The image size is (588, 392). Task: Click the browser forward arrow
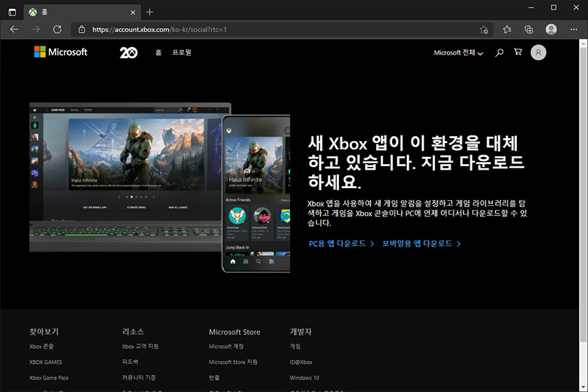click(x=36, y=29)
